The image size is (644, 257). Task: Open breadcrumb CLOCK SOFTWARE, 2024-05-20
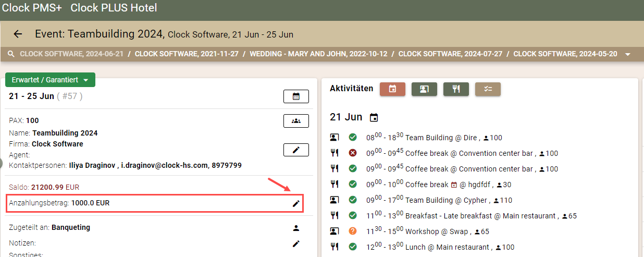pyautogui.click(x=565, y=54)
